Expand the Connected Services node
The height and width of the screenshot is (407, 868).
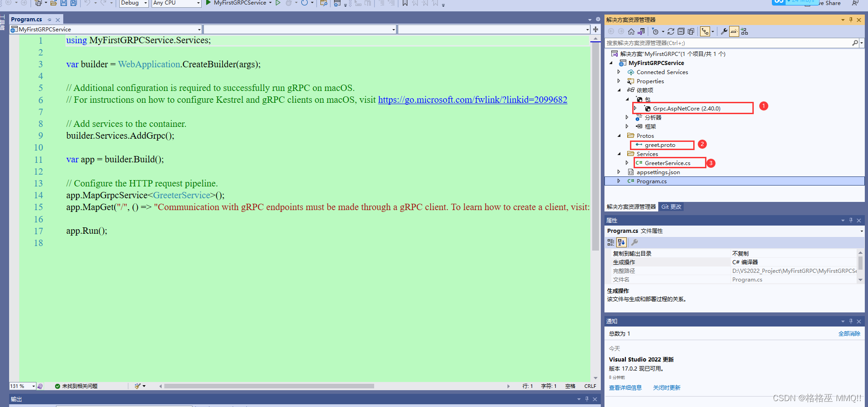click(x=619, y=72)
